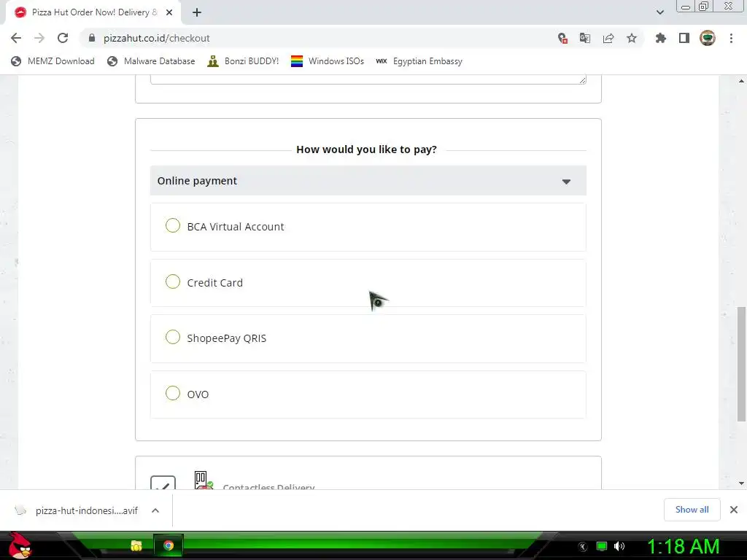This screenshot has width=747, height=560.
Task: Click the scrollbar up arrow
Action: click(741, 81)
